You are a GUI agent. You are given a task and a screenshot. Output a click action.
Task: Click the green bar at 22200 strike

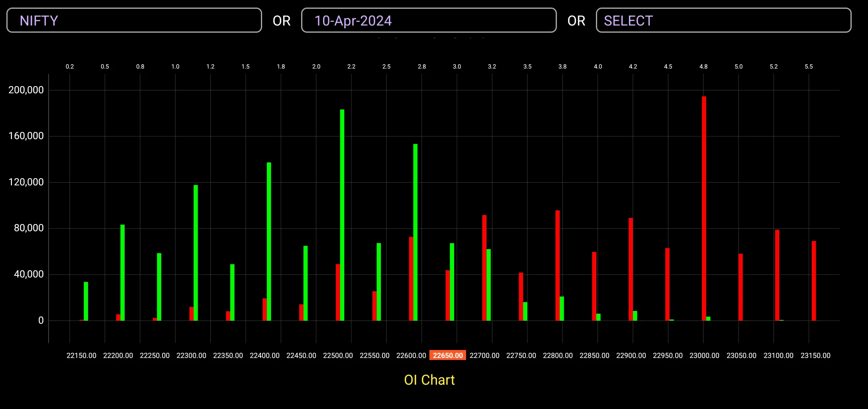tap(122, 273)
